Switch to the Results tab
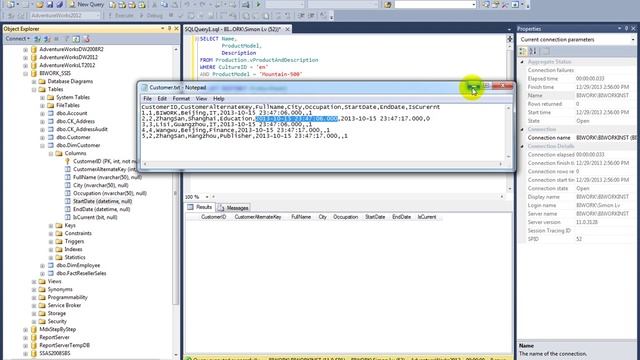The width and height of the screenshot is (640, 360). [x=200, y=207]
